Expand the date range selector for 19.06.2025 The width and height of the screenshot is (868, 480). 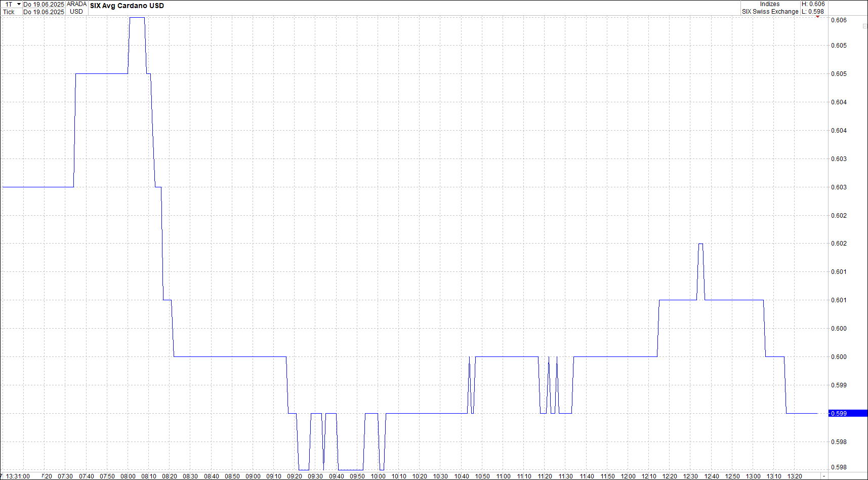(x=44, y=4)
